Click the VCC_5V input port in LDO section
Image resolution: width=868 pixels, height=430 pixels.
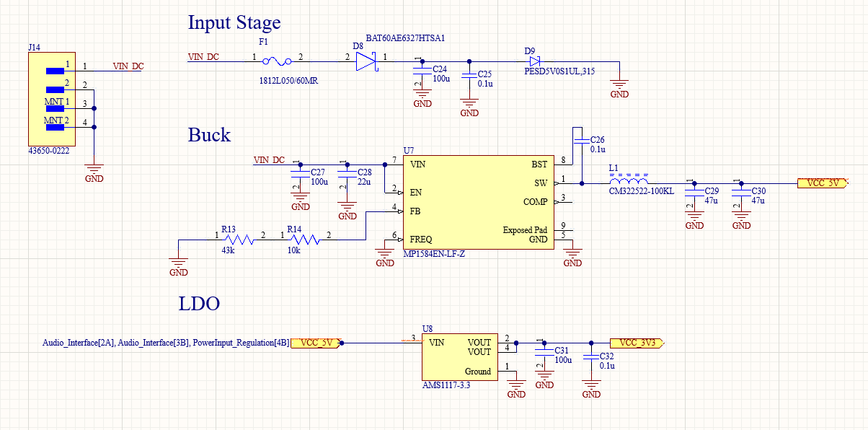(x=316, y=343)
